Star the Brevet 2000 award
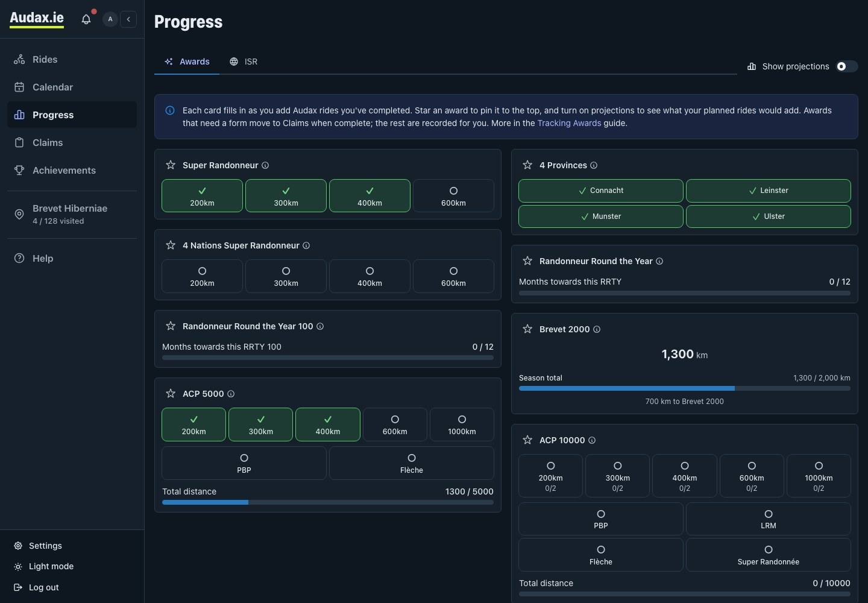The width and height of the screenshot is (868, 603). [x=527, y=329]
